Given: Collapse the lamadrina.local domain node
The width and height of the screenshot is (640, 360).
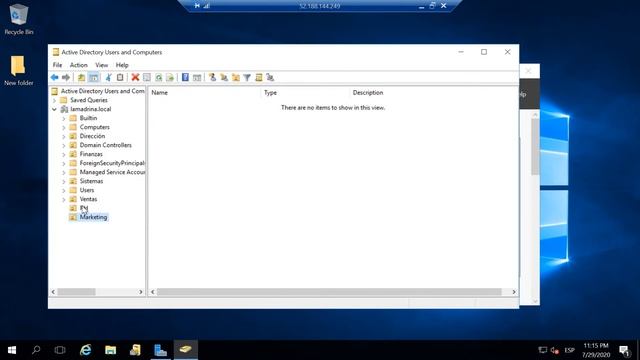Looking at the screenshot, I should (x=54, y=109).
